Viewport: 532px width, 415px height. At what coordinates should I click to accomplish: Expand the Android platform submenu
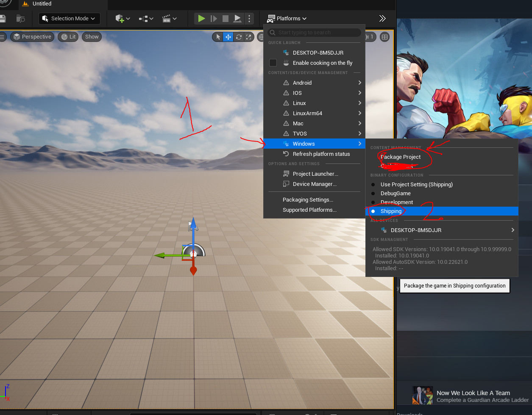[314, 83]
